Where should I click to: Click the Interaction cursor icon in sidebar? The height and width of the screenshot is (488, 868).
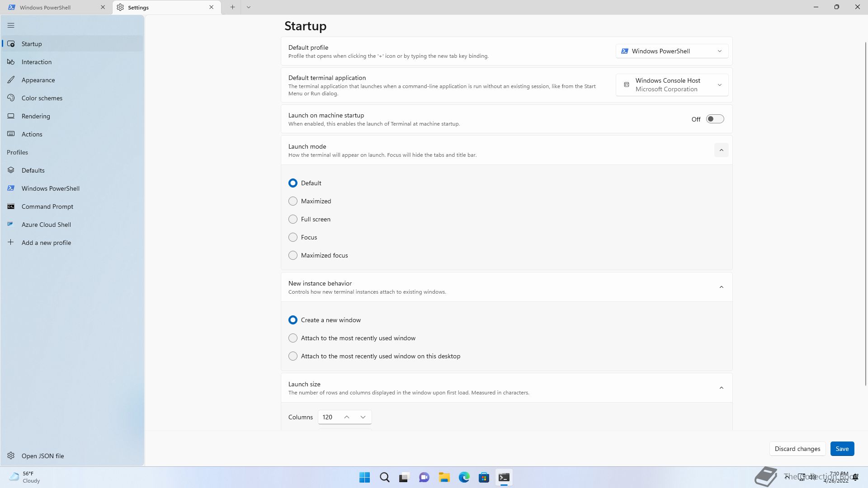coord(11,62)
